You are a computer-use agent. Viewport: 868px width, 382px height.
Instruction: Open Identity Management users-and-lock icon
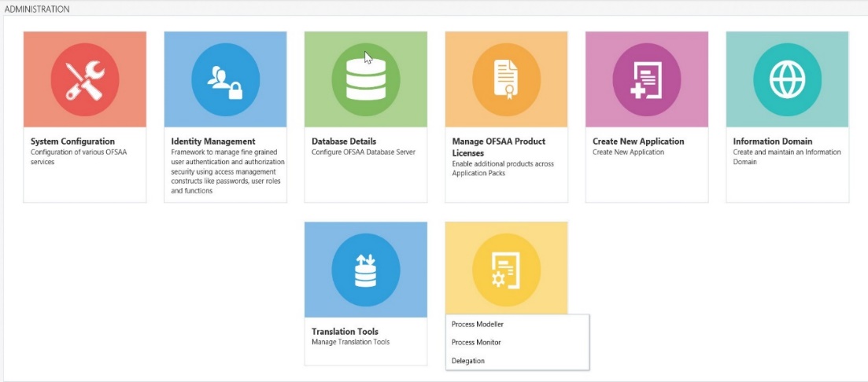(225, 79)
